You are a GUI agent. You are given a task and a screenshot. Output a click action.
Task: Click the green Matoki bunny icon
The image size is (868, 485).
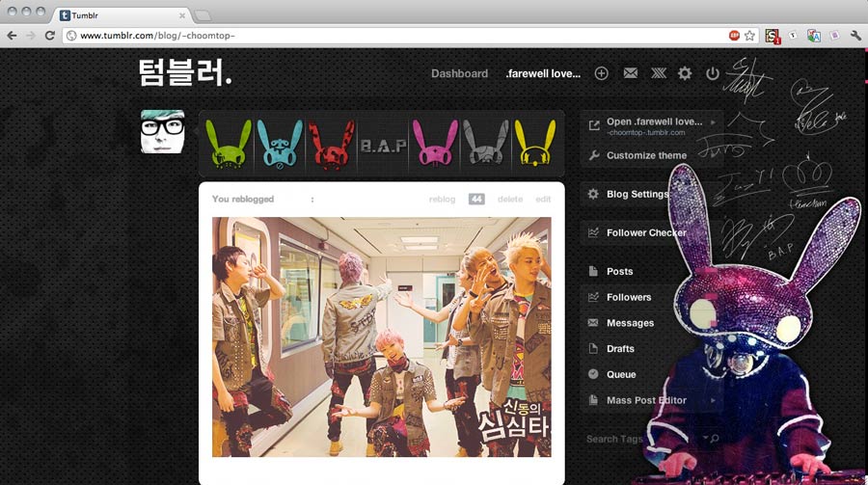click(229, 144)
